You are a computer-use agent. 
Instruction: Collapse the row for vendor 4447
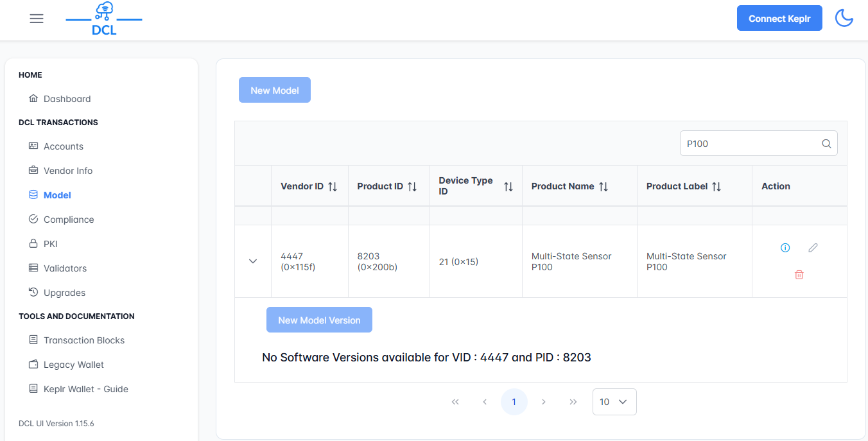[x=253, y=261]
